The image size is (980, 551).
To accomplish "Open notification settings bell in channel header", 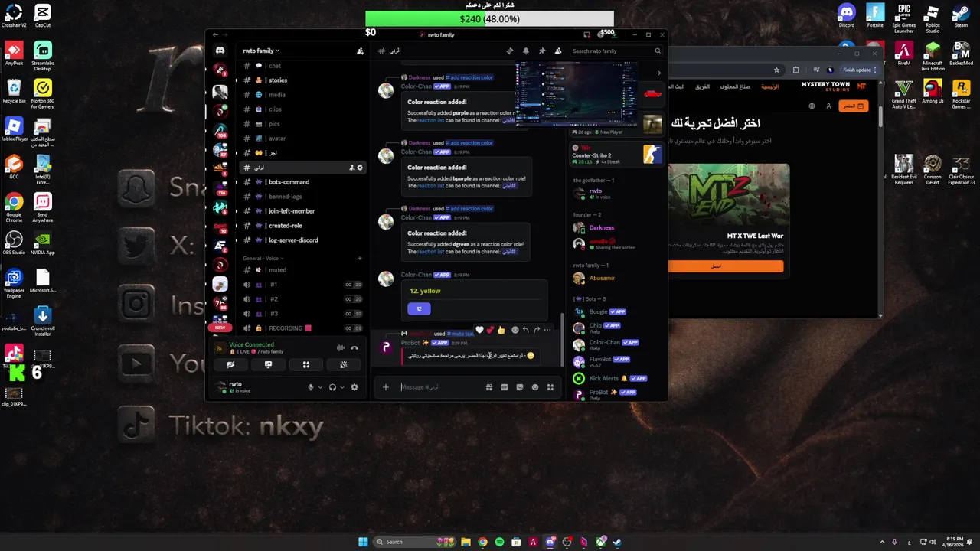I will 526,51.
